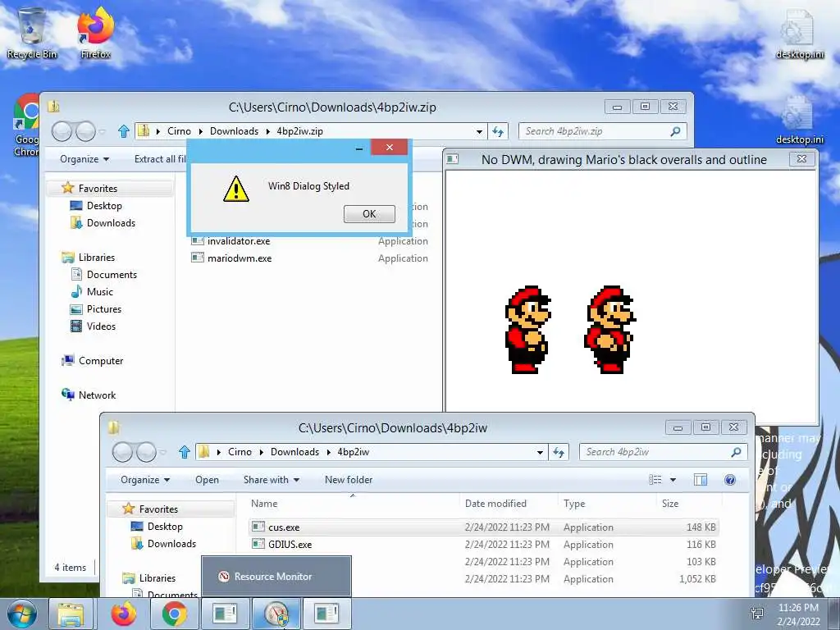Screen dimensions: 840x630
Task: Open Documents library in the 4bp2iw.zip window
Action: (x=104, y=275)
